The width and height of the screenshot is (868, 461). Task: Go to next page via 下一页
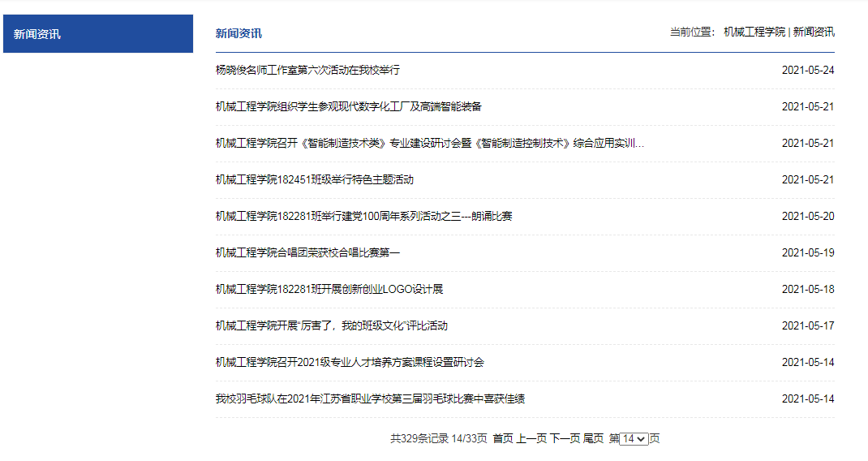coord(565,438)
